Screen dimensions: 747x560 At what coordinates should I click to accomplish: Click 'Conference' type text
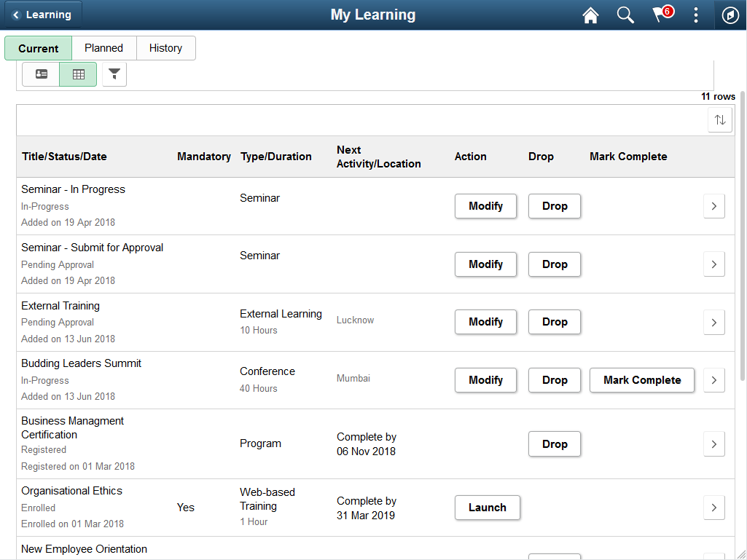click(x=267, y=371)
